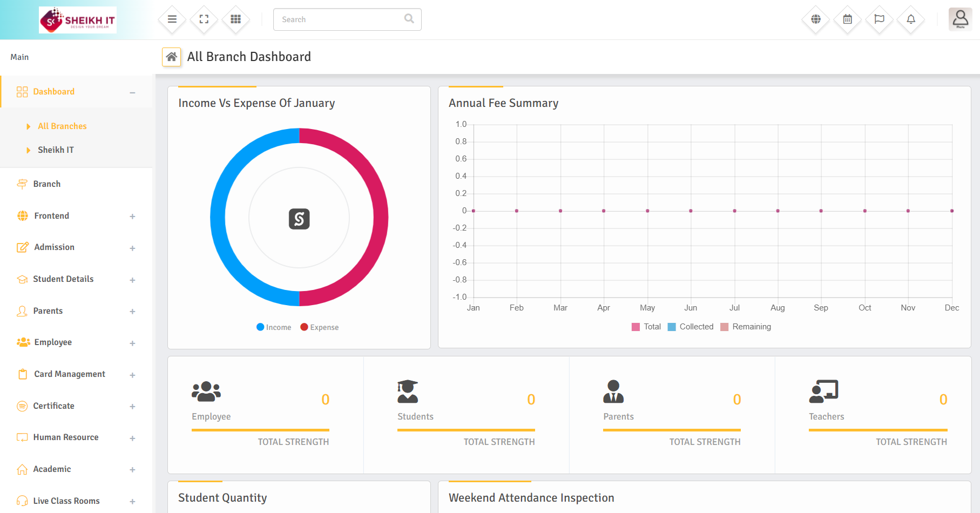
Task: Toggle Expense series in donut legend
Action: [320, 327]
